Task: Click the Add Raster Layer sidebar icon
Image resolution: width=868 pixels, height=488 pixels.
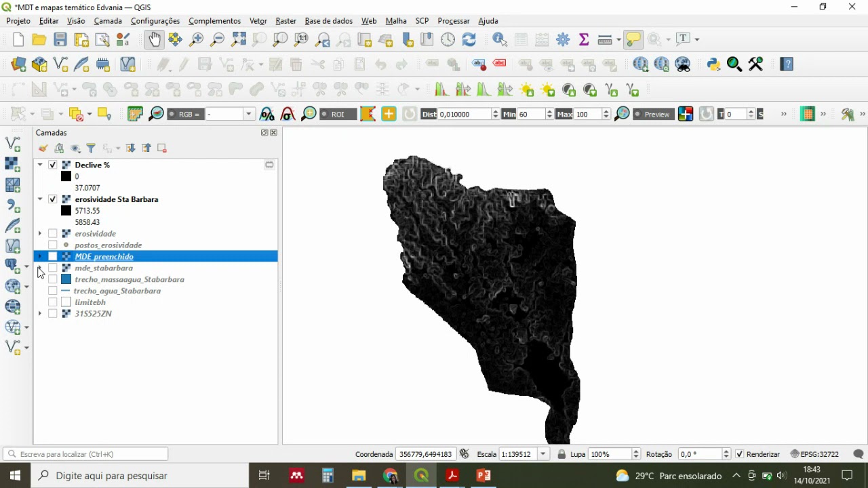Action: [x=13, y=164]
